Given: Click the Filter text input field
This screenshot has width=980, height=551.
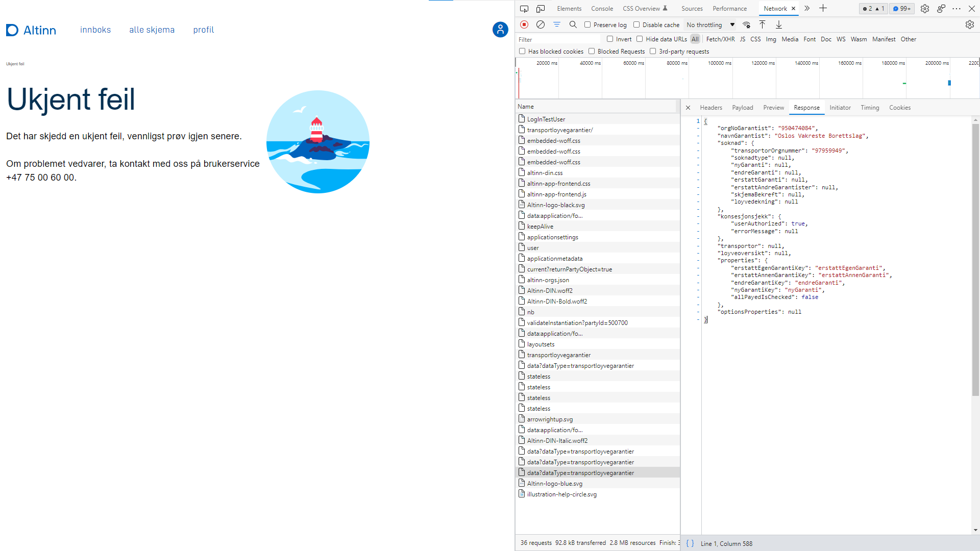Looking at the screenshot, I should (x=559, y=39).
